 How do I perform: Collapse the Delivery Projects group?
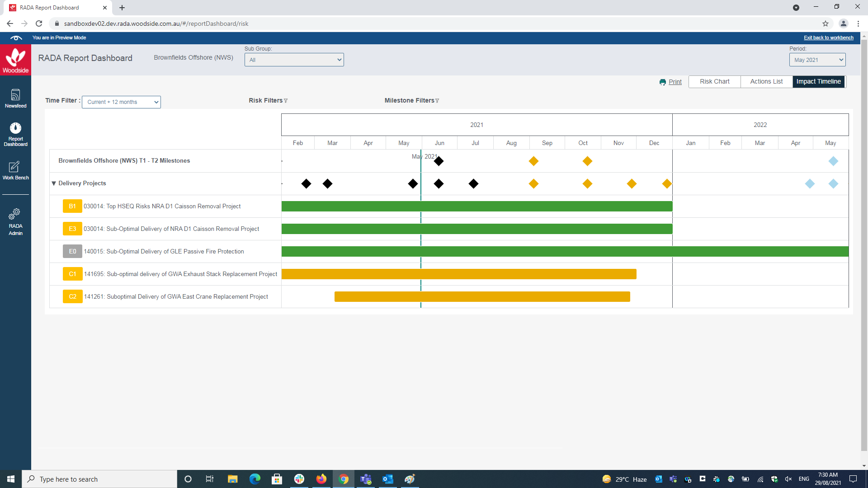(54, 183)
